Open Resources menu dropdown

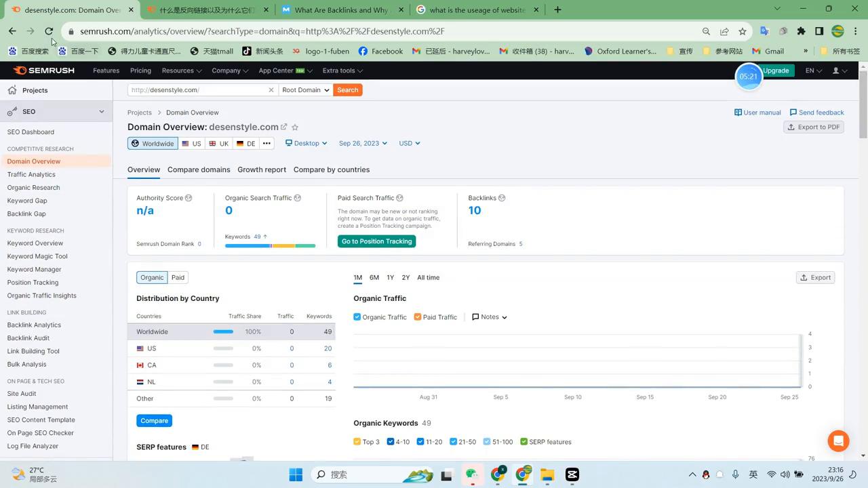[181, 70]
